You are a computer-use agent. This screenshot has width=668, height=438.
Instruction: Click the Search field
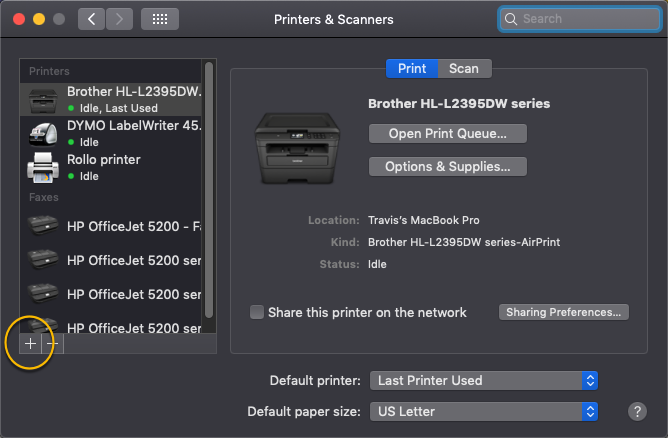(x=580, y=19)
